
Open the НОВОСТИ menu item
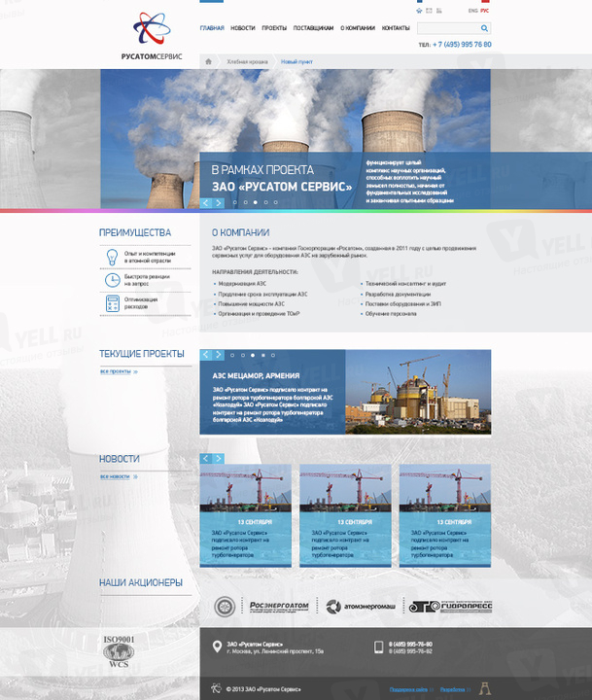tap(243, 27)
